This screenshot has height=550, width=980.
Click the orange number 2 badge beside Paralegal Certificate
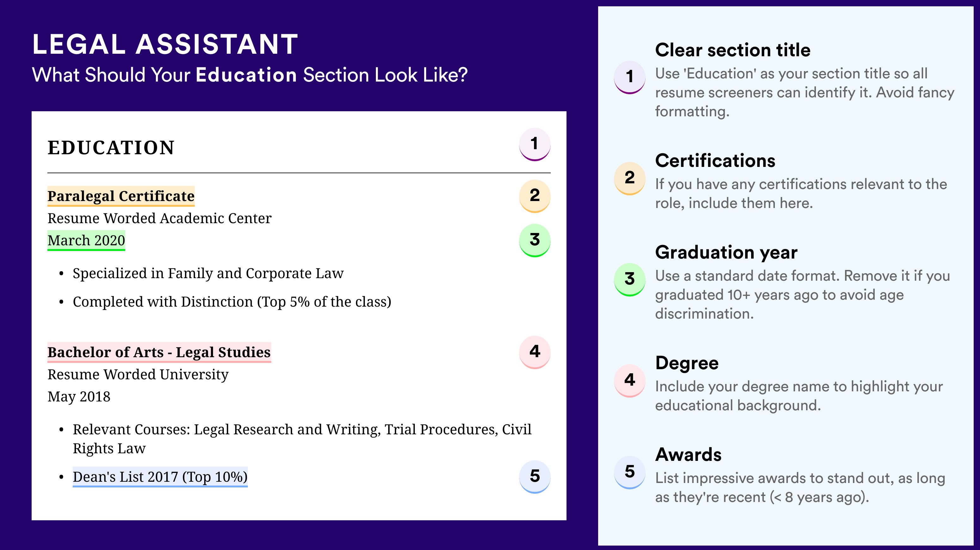(x=535, y=196)
